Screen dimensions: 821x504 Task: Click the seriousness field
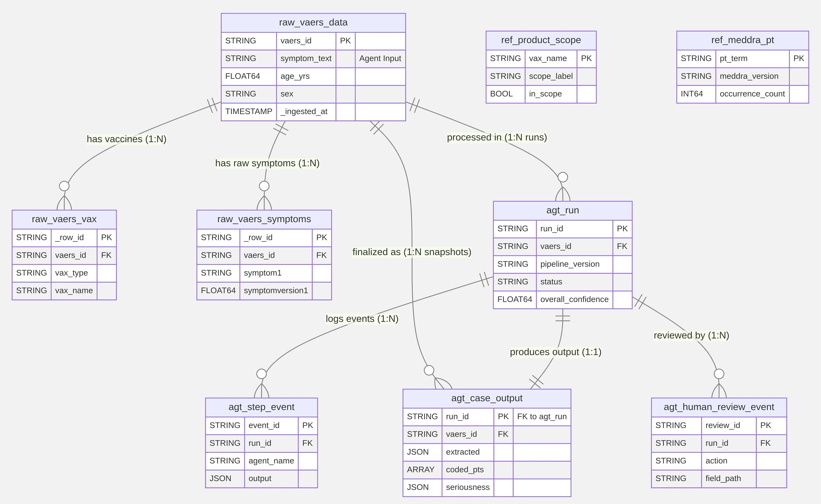pyautogui.click(x=468, y=488)
